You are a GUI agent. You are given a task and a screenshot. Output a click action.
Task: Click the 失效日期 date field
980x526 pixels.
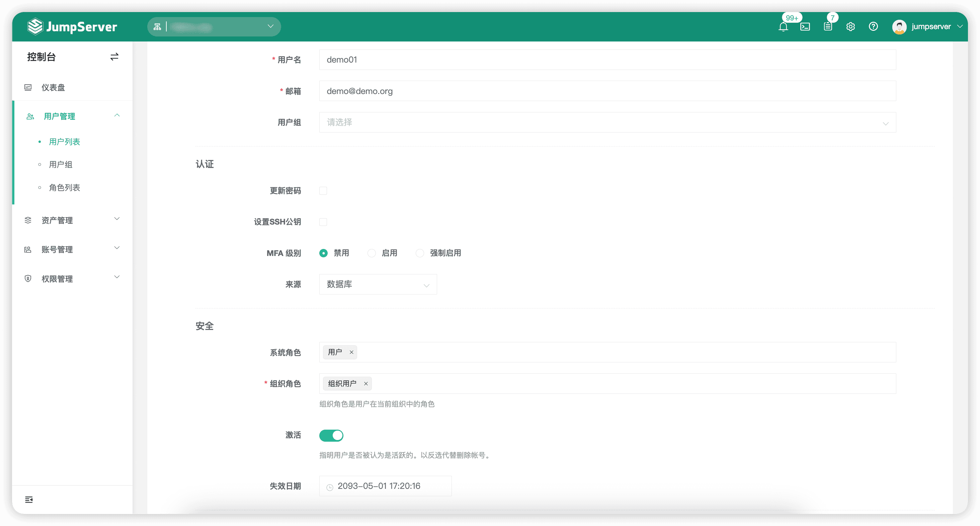[385, 486]
